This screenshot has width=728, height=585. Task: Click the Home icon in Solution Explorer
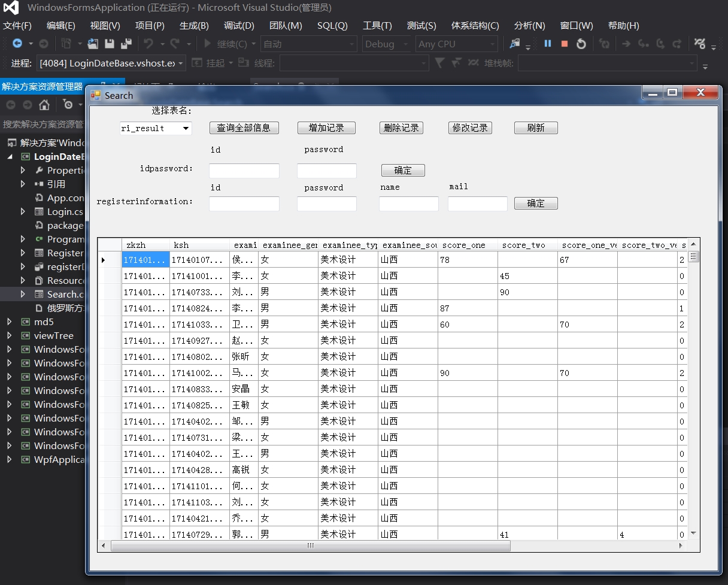[44, 105]
